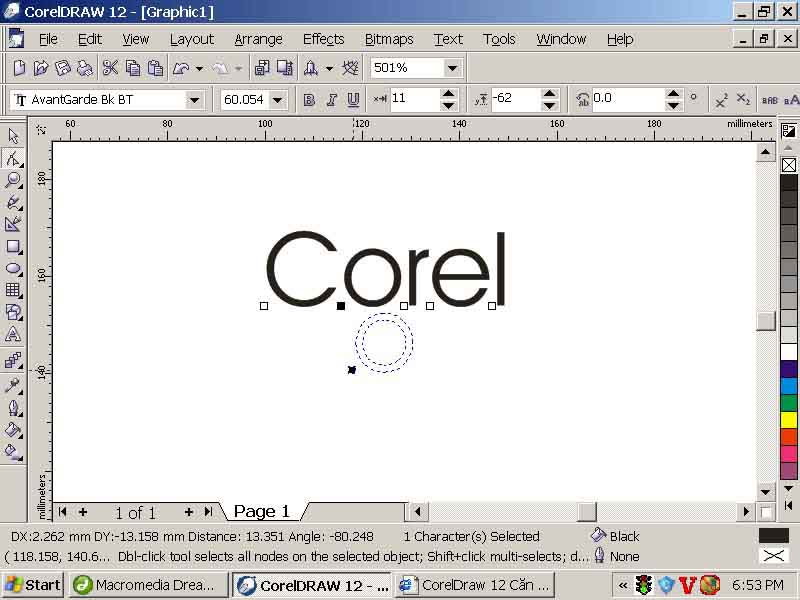Toggle Superscript formatting

[x=721, y=99]
